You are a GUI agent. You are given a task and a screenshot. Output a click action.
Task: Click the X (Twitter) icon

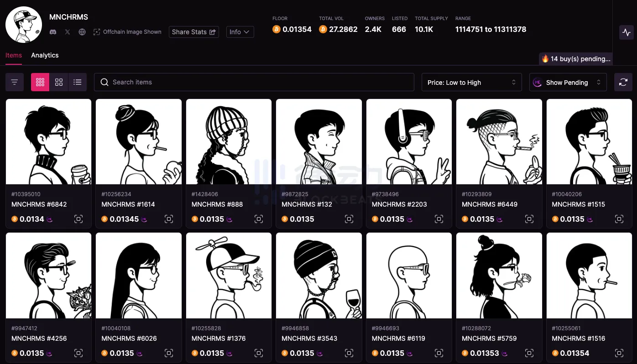pyautogui.click(x=68, y=32)
